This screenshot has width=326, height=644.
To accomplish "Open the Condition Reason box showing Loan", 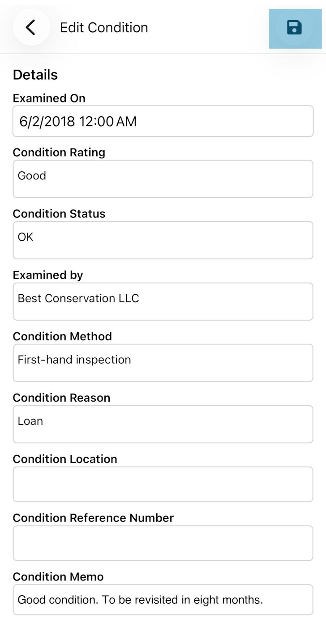I will 163,424.
